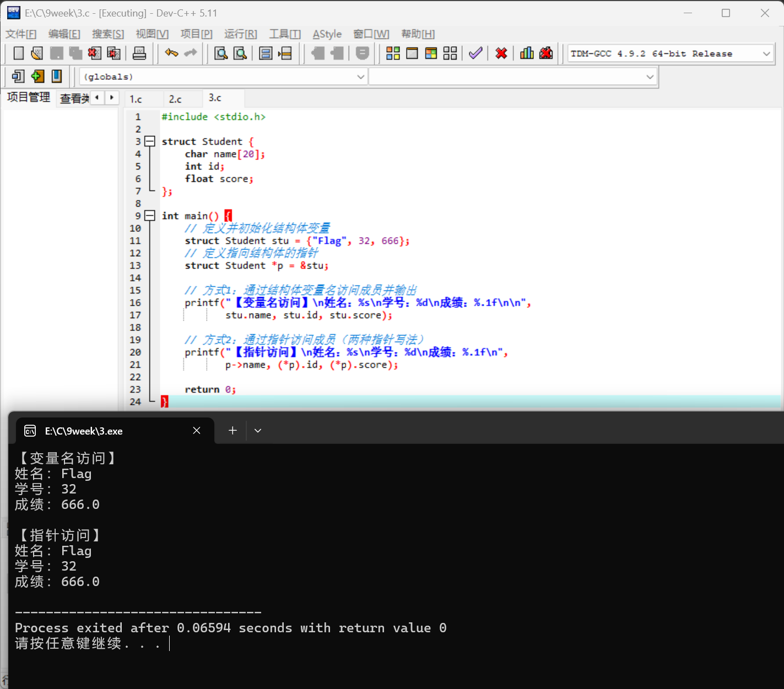Viewport: 784px width, 689px height.
Task: Open the Find dialog from toolbar
Action: 221,53
